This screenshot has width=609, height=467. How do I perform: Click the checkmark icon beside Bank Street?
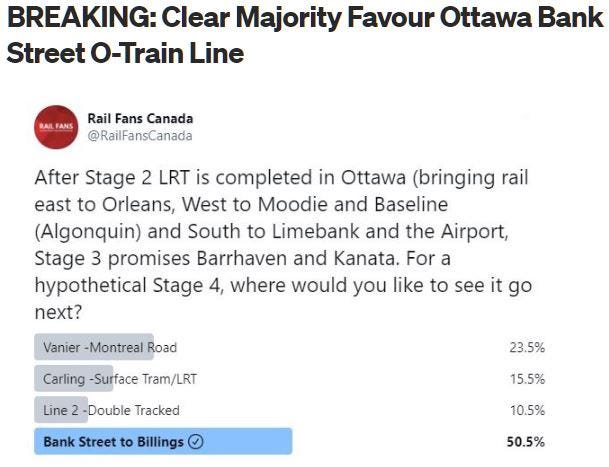(195, 441)
